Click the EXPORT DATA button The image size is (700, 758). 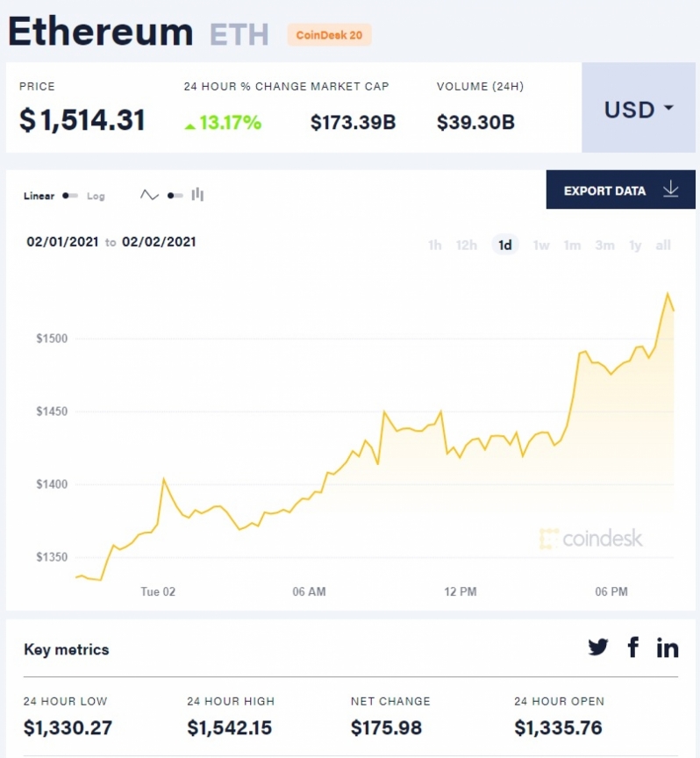click(621, 189)
